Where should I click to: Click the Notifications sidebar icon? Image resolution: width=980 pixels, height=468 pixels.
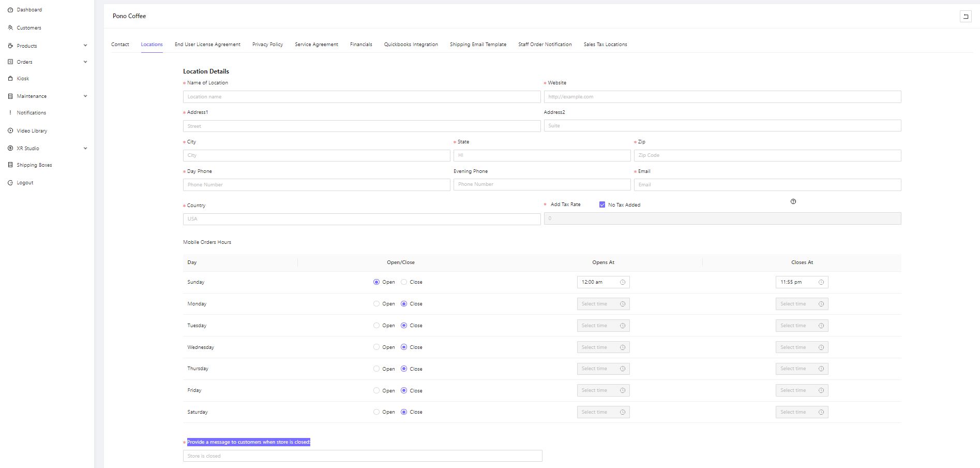(11, 112)
